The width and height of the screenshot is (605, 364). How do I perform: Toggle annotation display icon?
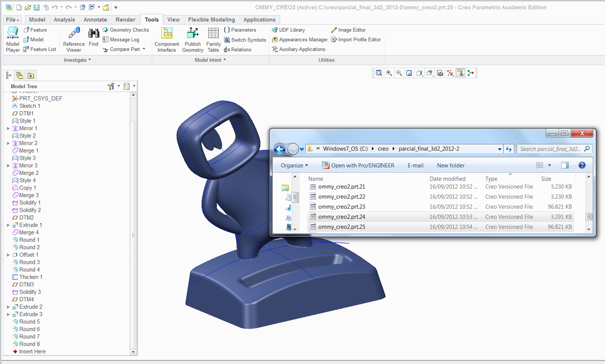(461, 73)
